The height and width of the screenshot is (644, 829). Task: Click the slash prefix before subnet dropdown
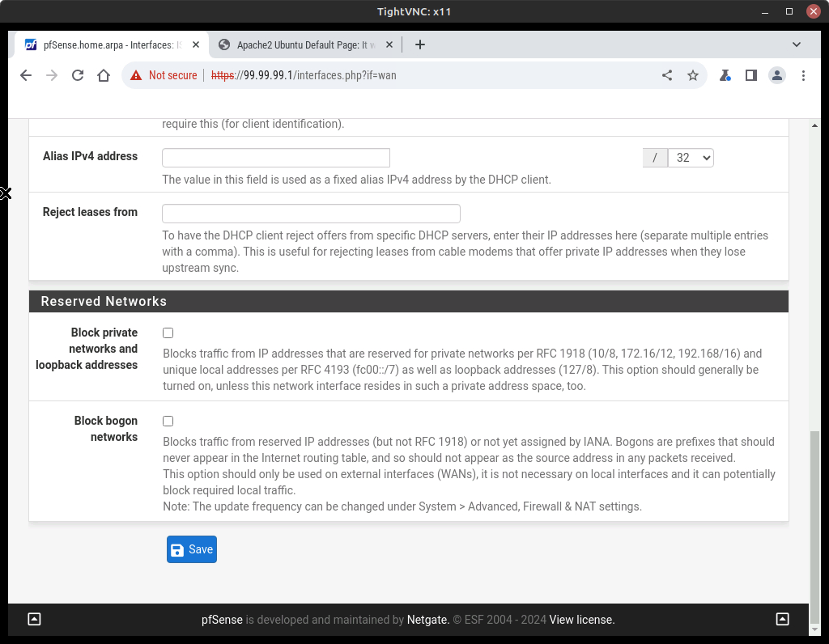click(x=655, y=158)
